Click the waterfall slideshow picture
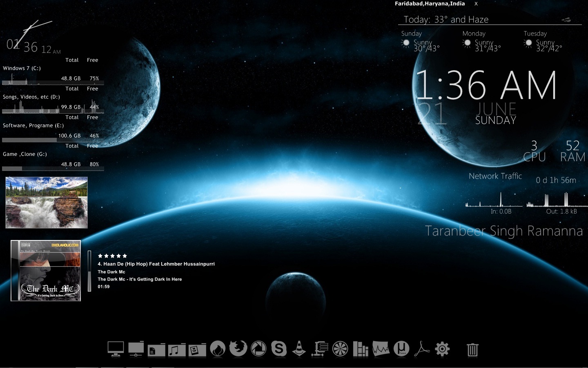588x368 pixels. pos(47,202)
